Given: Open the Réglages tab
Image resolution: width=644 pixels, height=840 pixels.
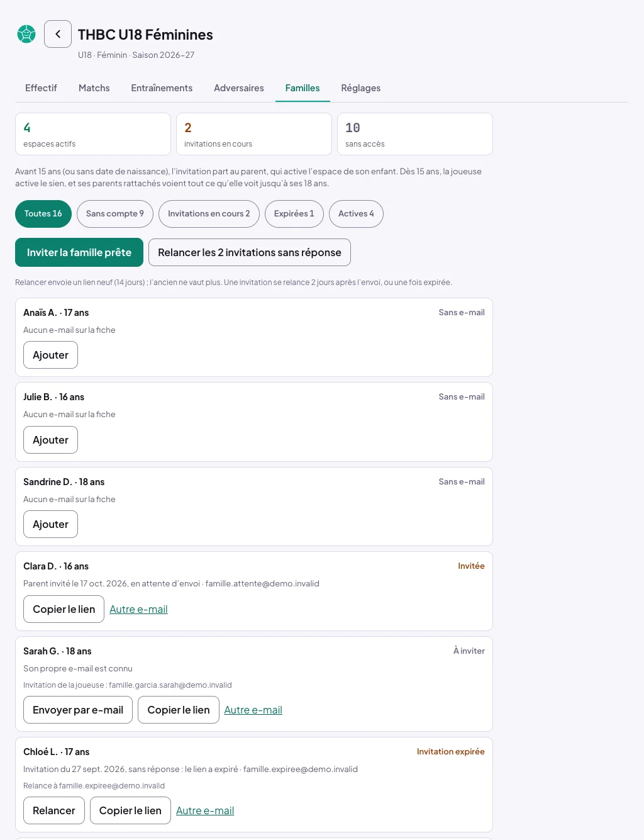Looking at the screenshot, I should coord(361,88).
